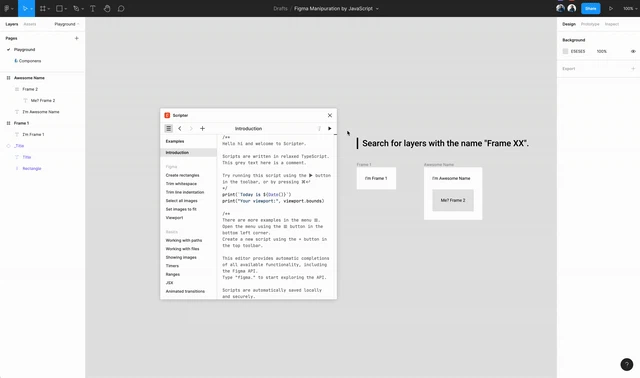This screenshot has height=378, width=640.
Task: Switch to the Prototype tab
Action: [x=590, y=24]
